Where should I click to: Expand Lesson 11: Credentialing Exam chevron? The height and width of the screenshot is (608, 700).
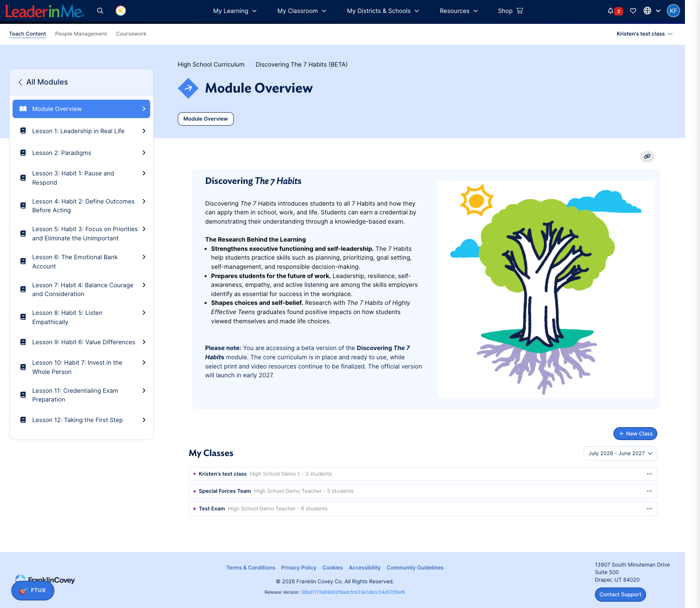[144, 391]
